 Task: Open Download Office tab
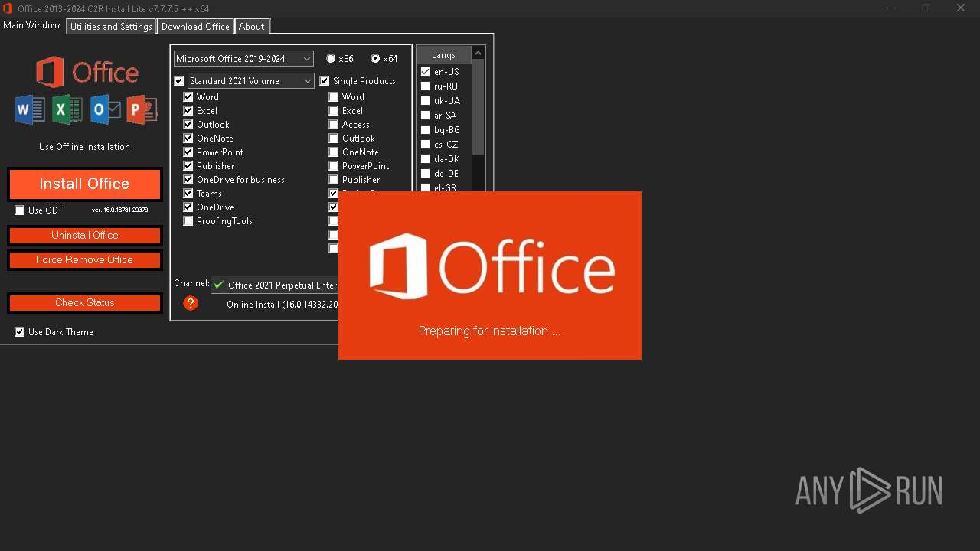(195, 27)
